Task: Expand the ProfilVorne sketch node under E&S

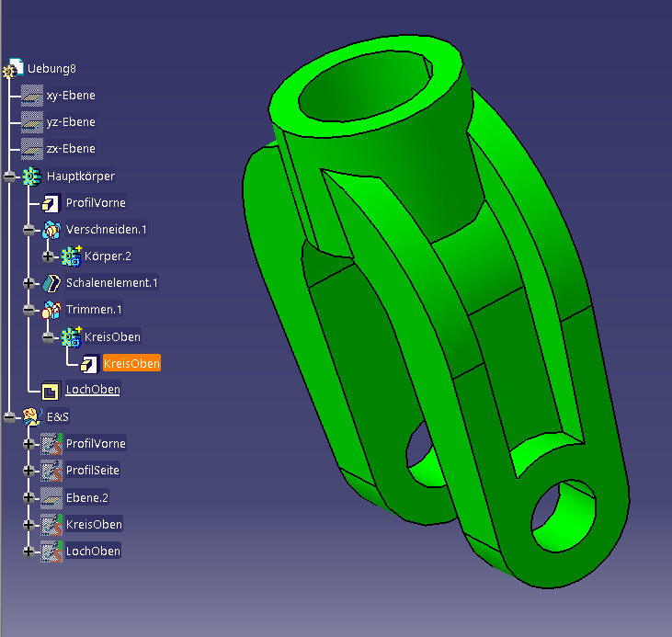Action: (28, 444)
